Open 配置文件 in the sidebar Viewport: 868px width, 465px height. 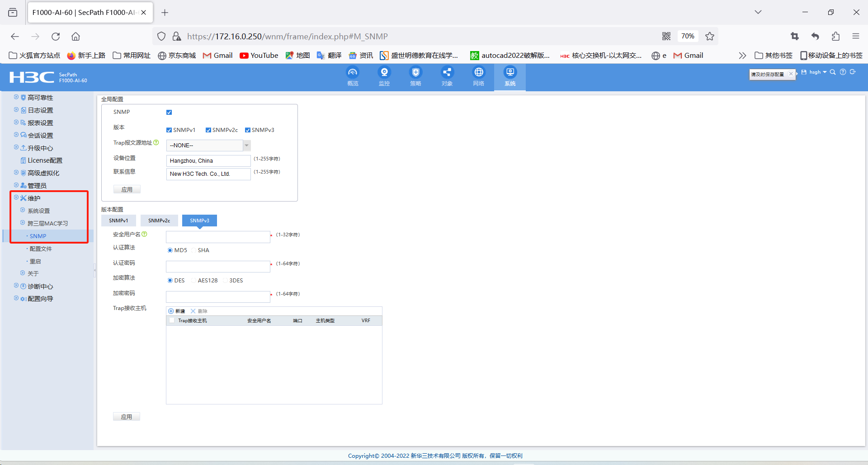[x=41, y=249]
